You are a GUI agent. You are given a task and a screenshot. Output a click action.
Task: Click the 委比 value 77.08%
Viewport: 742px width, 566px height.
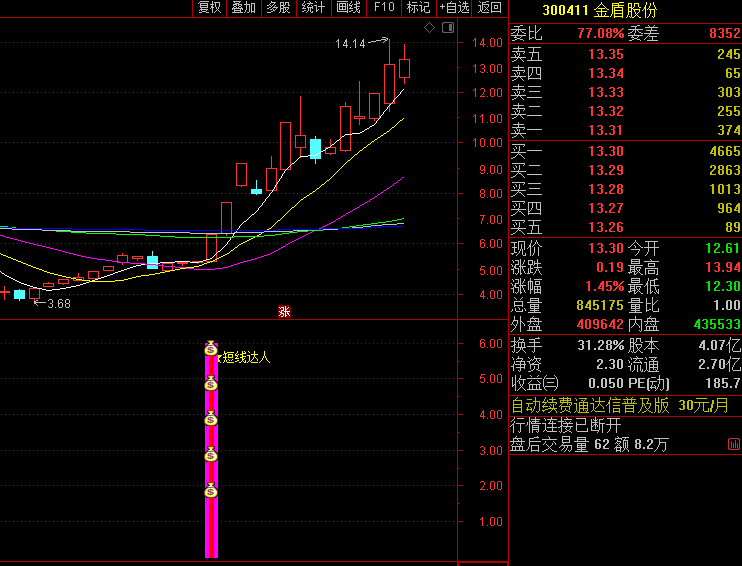click(x=601, y=33)
